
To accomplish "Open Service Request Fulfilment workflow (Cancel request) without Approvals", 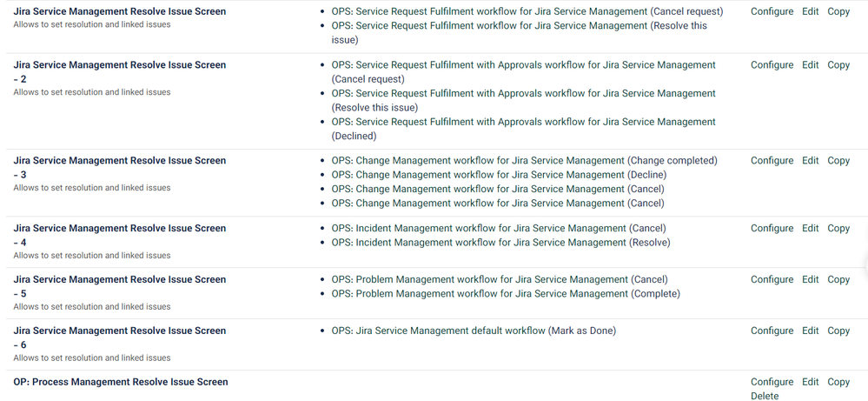I will pos(527,11).
